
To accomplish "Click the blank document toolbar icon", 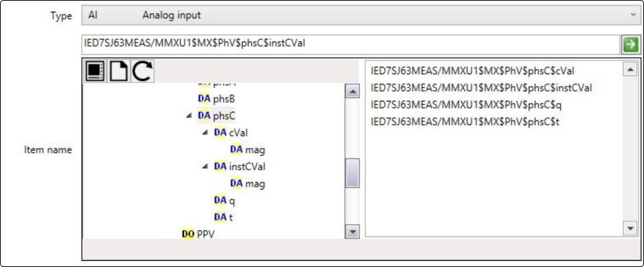I will click(119, 71).
